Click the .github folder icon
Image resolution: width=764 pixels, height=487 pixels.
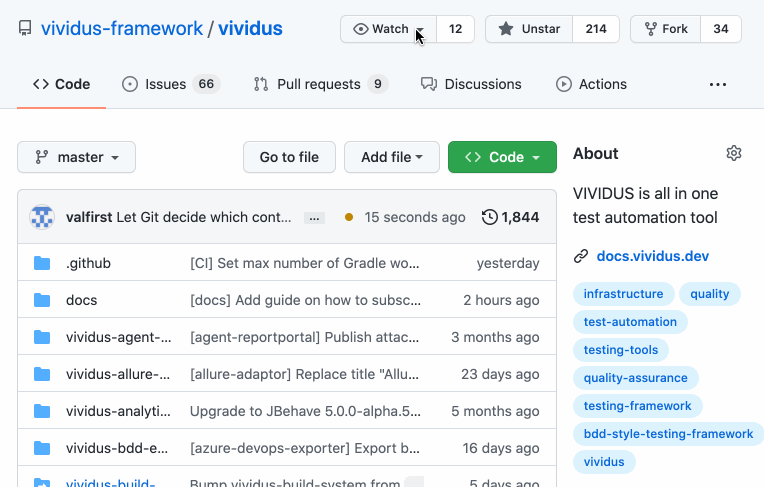pyautogui.click(x=42, y=263)
